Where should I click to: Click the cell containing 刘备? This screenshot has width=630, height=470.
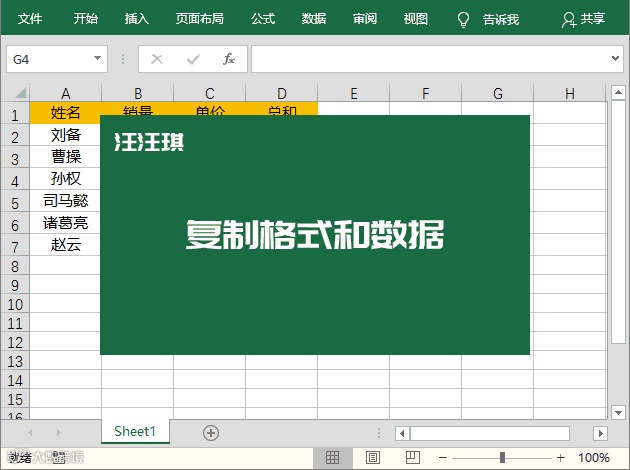pyautogui.click(x=65, y=135)
